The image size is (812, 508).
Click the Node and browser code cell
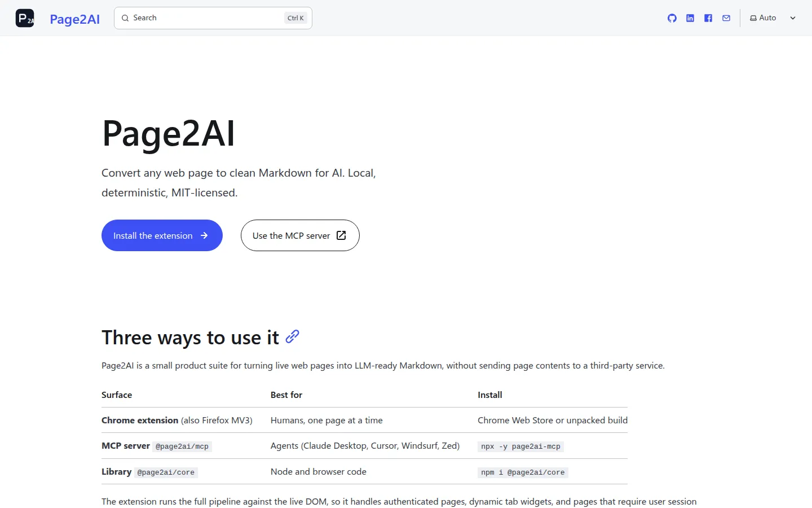coord(319,472)
